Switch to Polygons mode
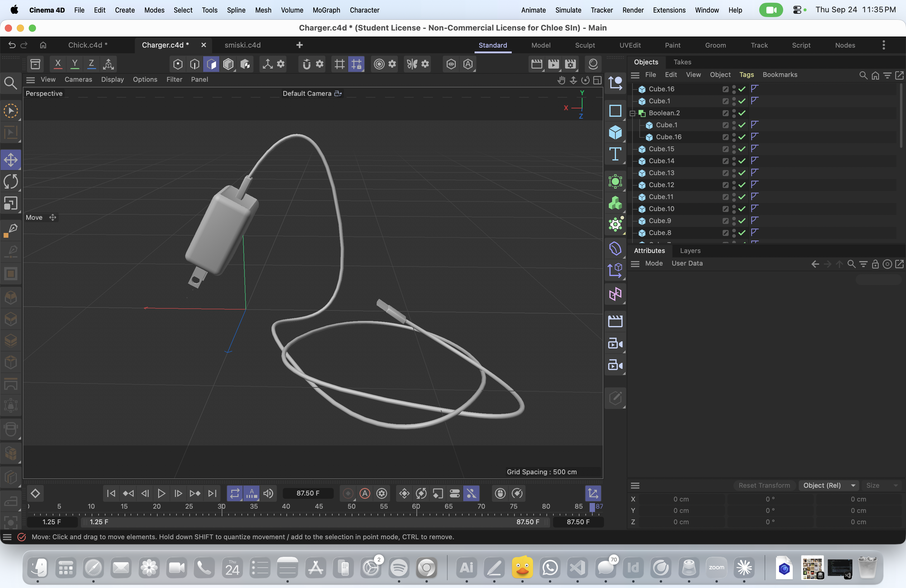 pos(211,64)
